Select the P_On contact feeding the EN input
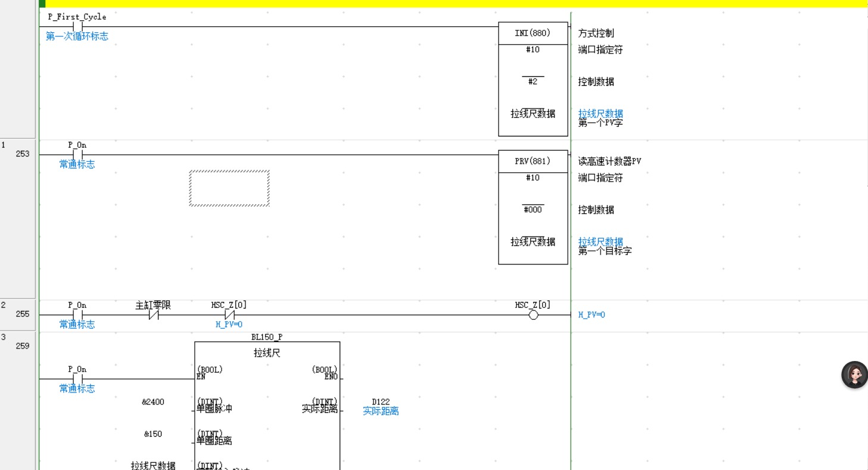The image size is (868, 470). click(77, 379)
